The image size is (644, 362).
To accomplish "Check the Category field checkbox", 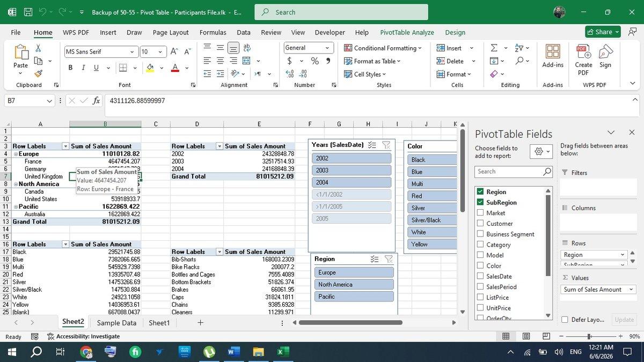I will point(480,245).
